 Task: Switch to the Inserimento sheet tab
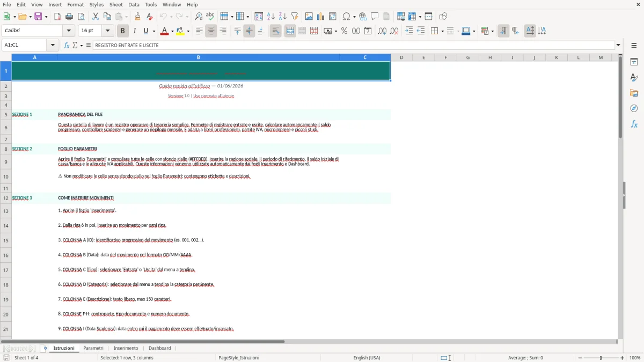[x=126, y=348]
